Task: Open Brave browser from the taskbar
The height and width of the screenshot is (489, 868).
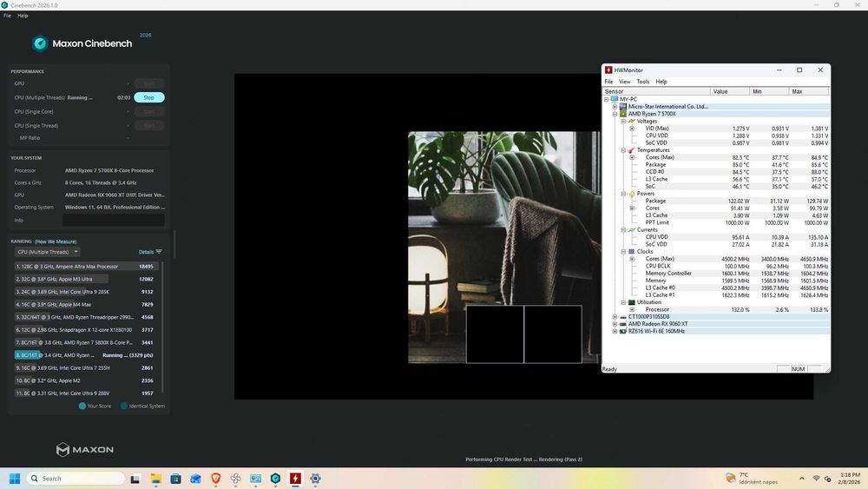Action: click(x=215, y=479)
